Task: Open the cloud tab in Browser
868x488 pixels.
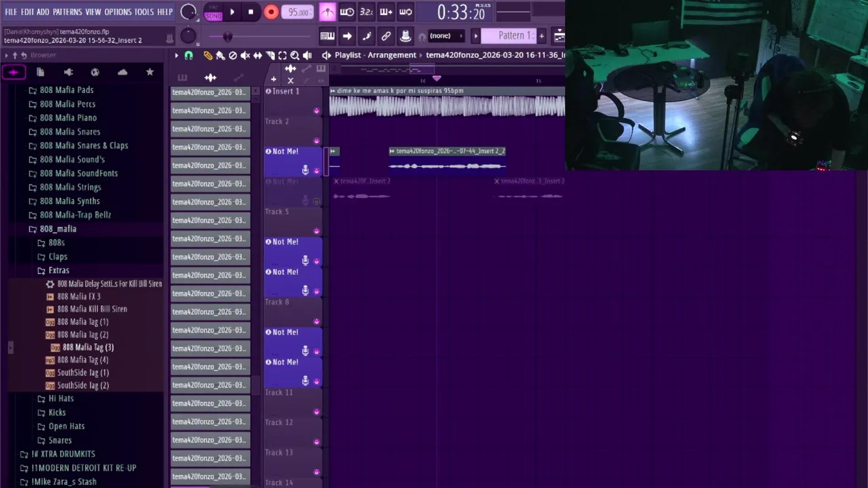Action: click(122, 72)
